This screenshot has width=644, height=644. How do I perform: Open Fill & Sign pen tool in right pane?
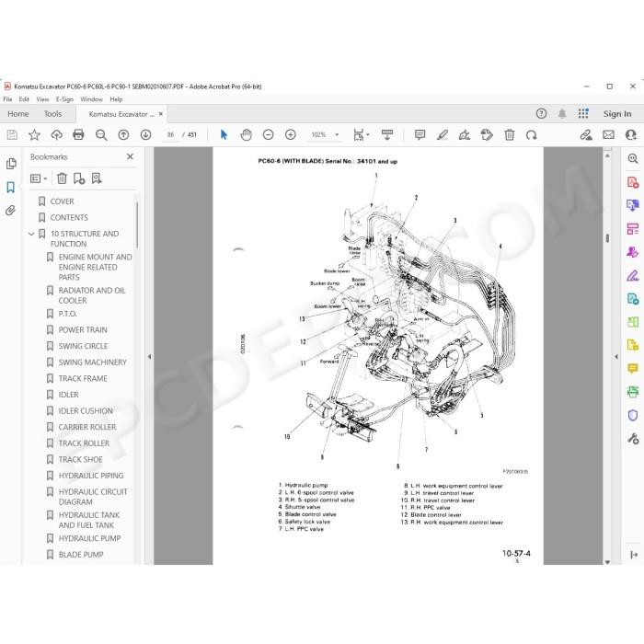(633, 275)
